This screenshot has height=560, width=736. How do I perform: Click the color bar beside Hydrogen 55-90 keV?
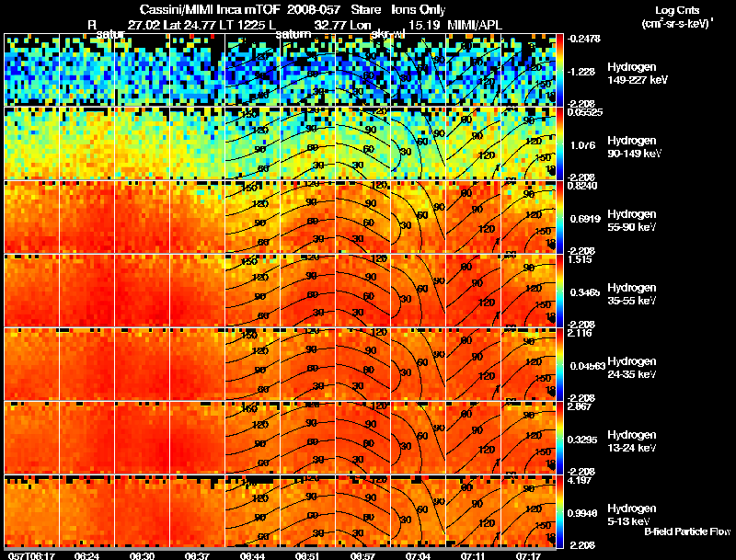(559, 217)
